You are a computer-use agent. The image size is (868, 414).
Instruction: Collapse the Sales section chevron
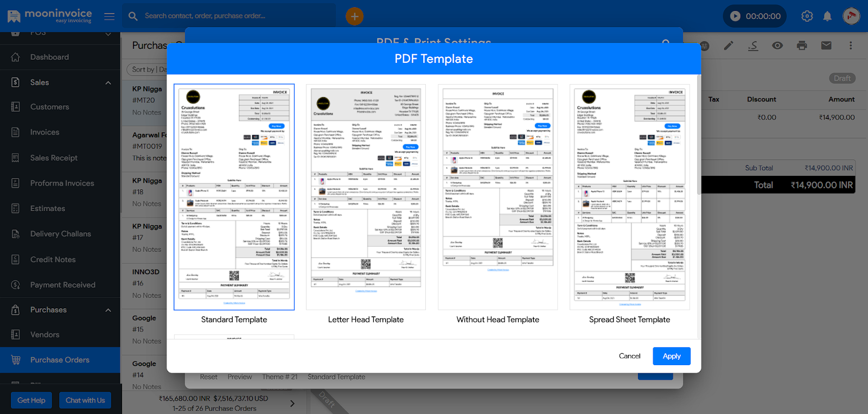point(108,82)
